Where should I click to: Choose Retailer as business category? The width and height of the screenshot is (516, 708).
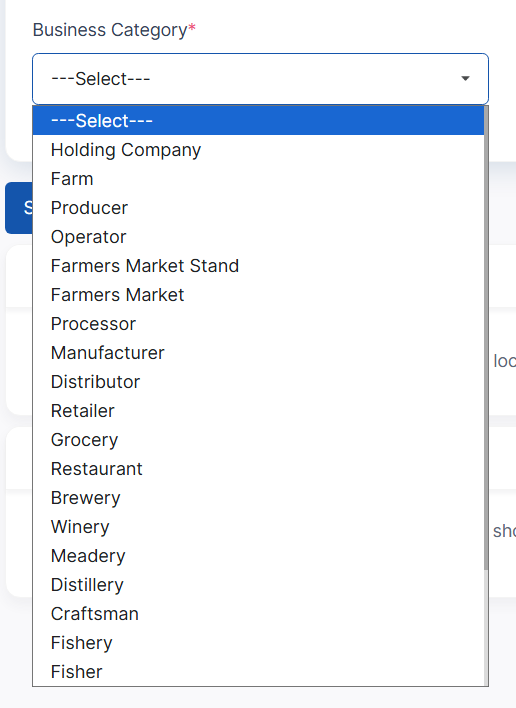[x=258, y=410]
